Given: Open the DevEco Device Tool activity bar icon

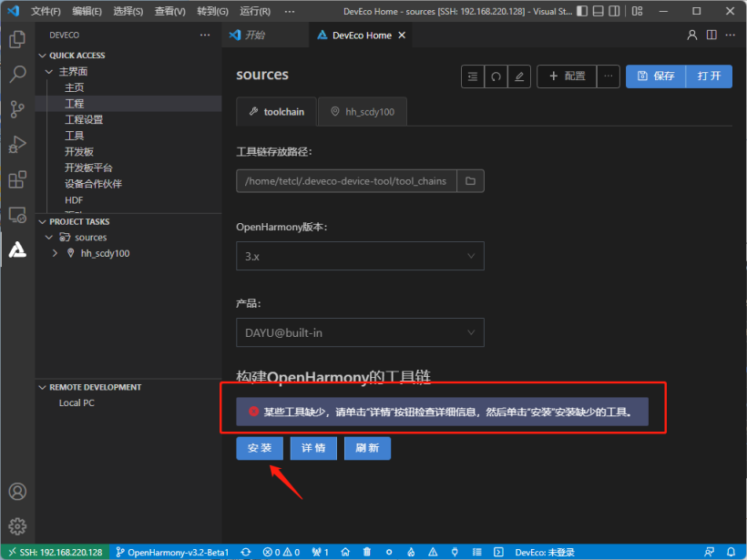Looking at the screenshot, I should click(16, 249).
